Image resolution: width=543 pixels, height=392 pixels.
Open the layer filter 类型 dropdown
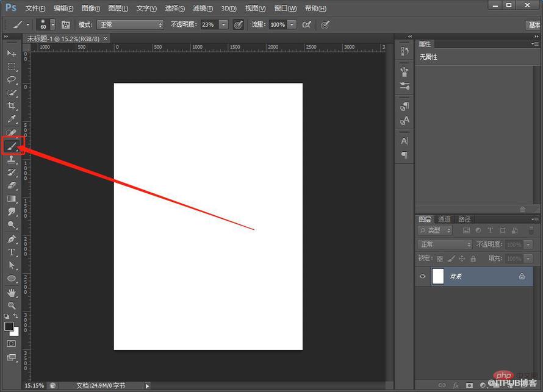tap(435, 230)
